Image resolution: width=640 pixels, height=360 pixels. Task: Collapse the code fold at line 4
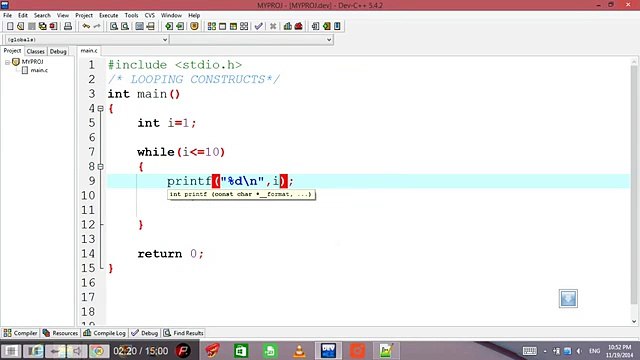(100, 109)
